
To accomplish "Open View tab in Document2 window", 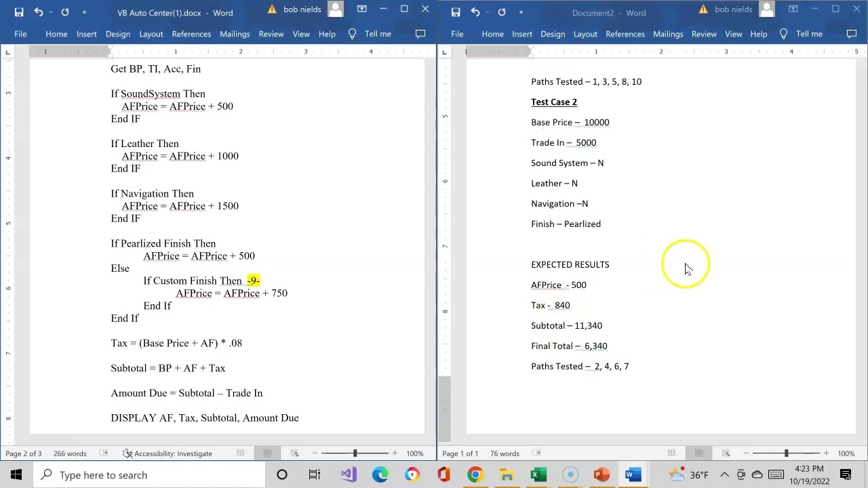I will pos(734,34).
